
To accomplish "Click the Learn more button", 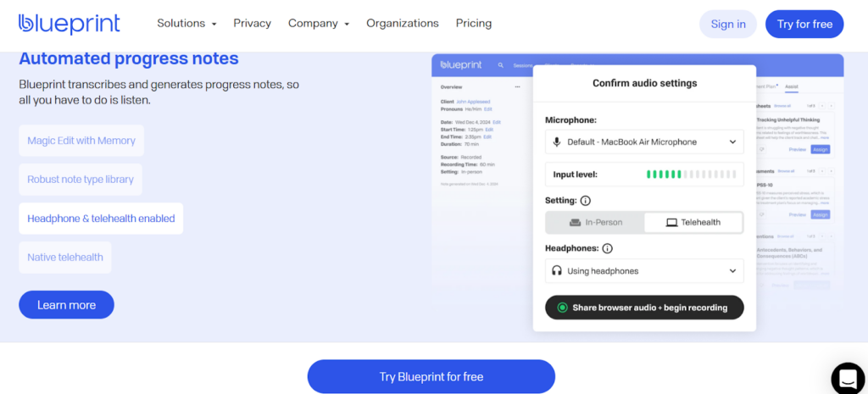I will [66, 305].
